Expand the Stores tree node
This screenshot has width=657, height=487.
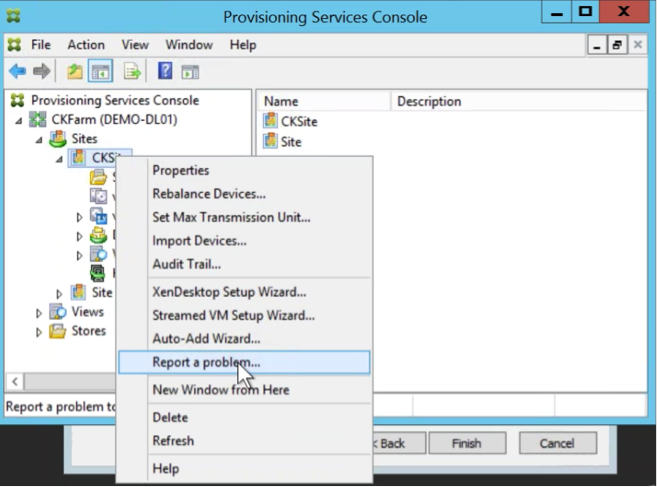click(x=39, y=332)
